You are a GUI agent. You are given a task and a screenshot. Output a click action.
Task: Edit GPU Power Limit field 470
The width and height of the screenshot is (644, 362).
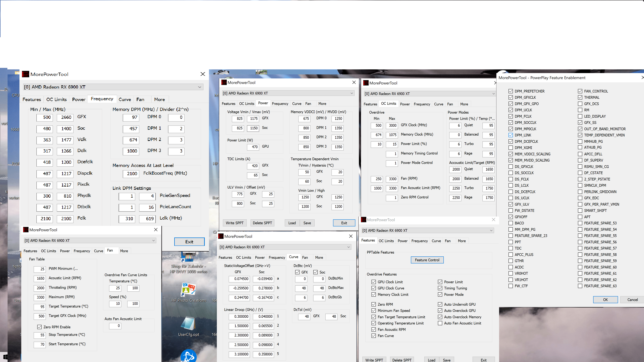(253, 147)
